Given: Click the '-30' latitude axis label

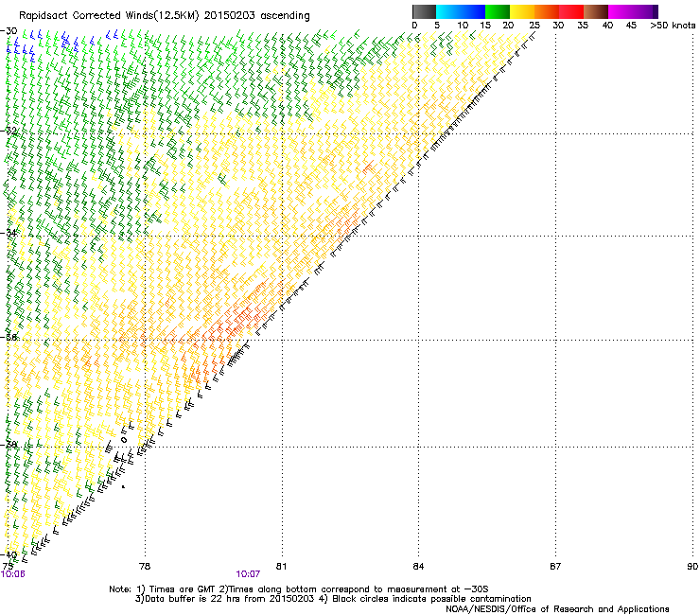Looking at the screenshot, I should click(x=9, y=31).
